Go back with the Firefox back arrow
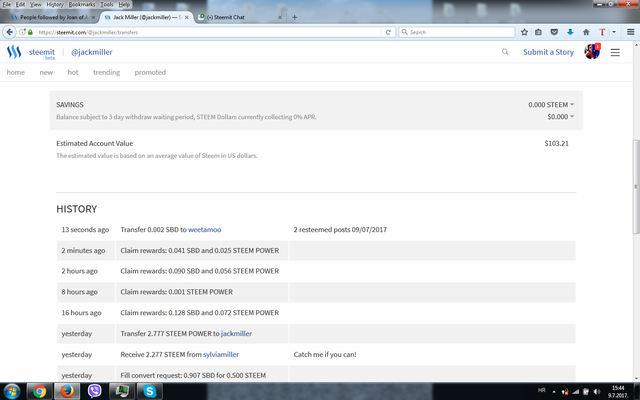The image size is (640, 400). click(9, 32)
